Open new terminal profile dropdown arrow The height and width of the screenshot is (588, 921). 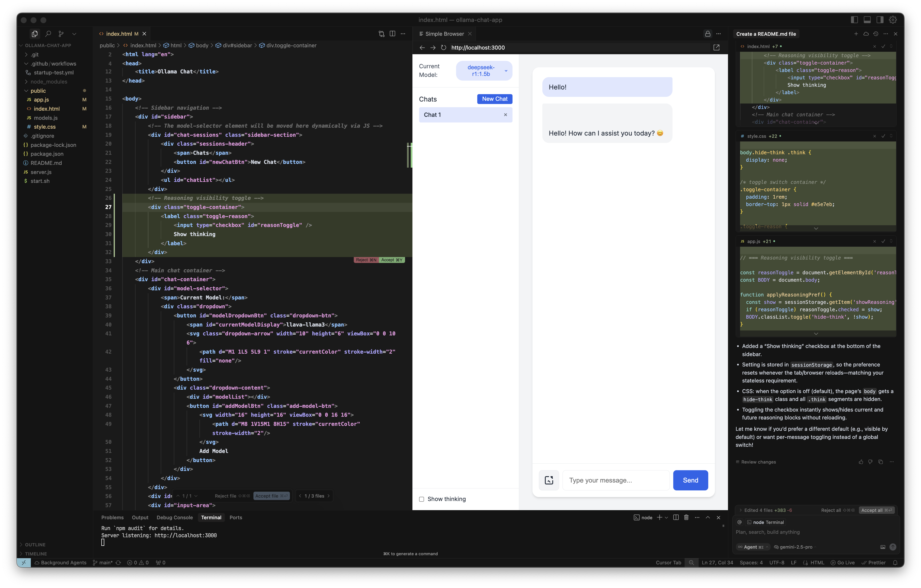tap(666, 517)
